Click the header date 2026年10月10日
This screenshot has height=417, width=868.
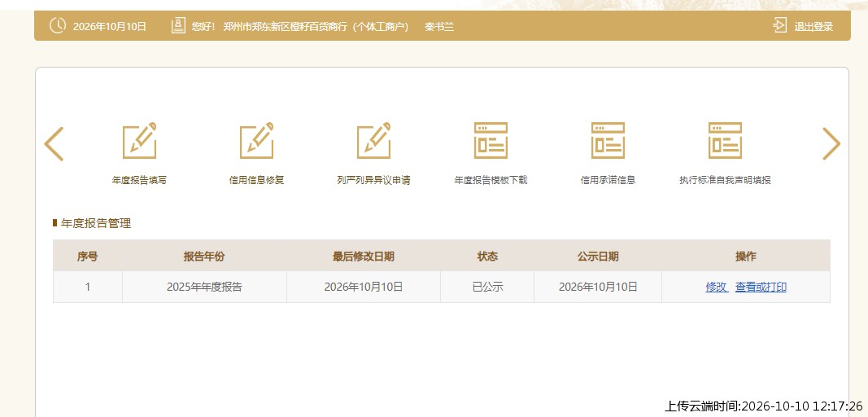pos(110,27)
